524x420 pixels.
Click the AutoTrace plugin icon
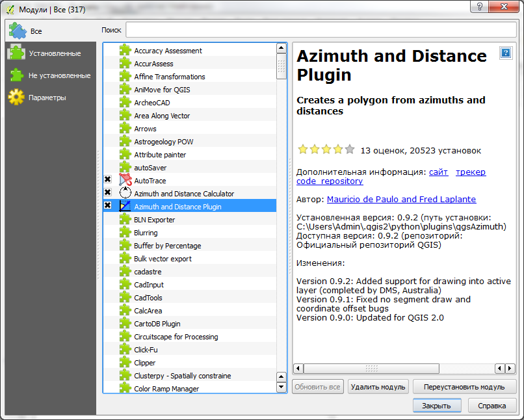tap(125, 181)
